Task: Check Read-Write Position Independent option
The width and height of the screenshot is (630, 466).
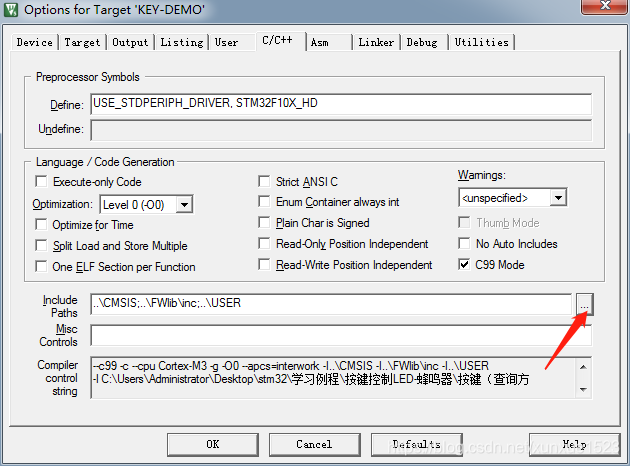Action: pos(264,264)
